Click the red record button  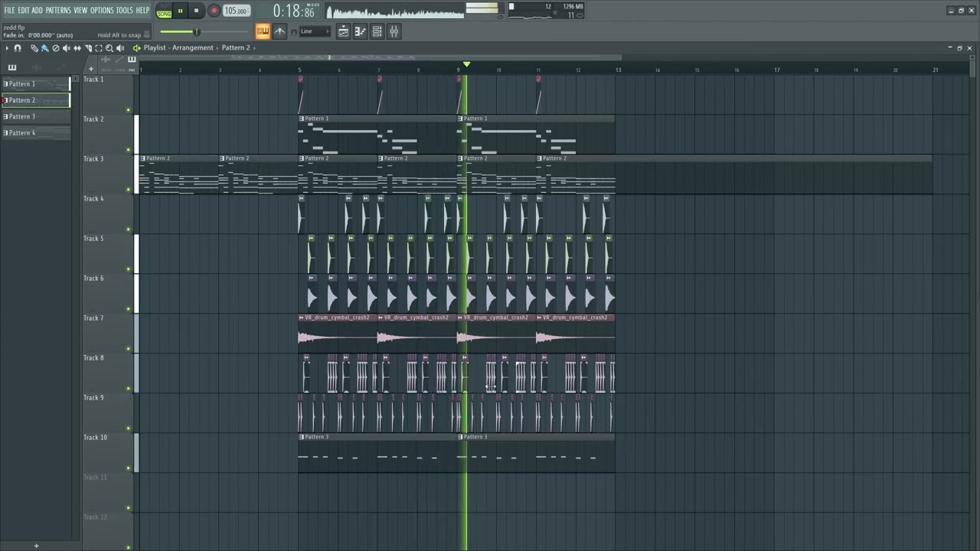point(214,11)
